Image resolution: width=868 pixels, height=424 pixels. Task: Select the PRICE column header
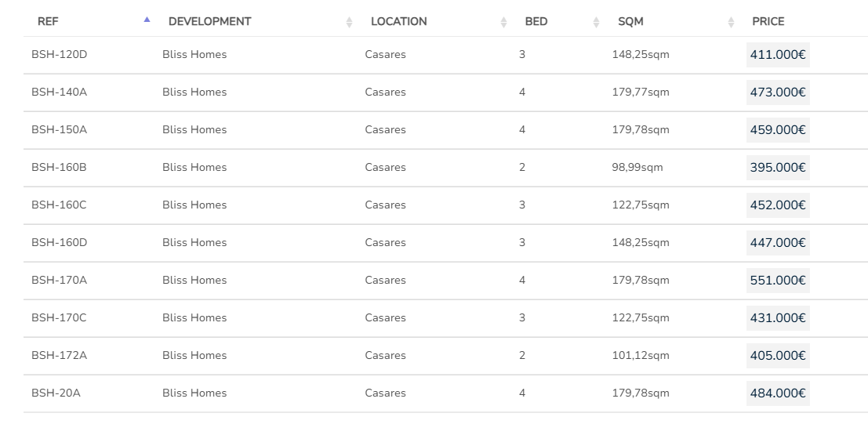[x=768, y=22]
